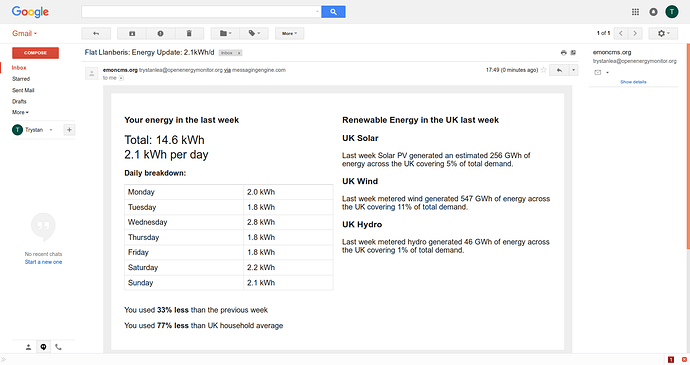The image size is (690, 365).
Task: Go back to inbox arrow
Action: pyautogui.click(x=96, y=33)
